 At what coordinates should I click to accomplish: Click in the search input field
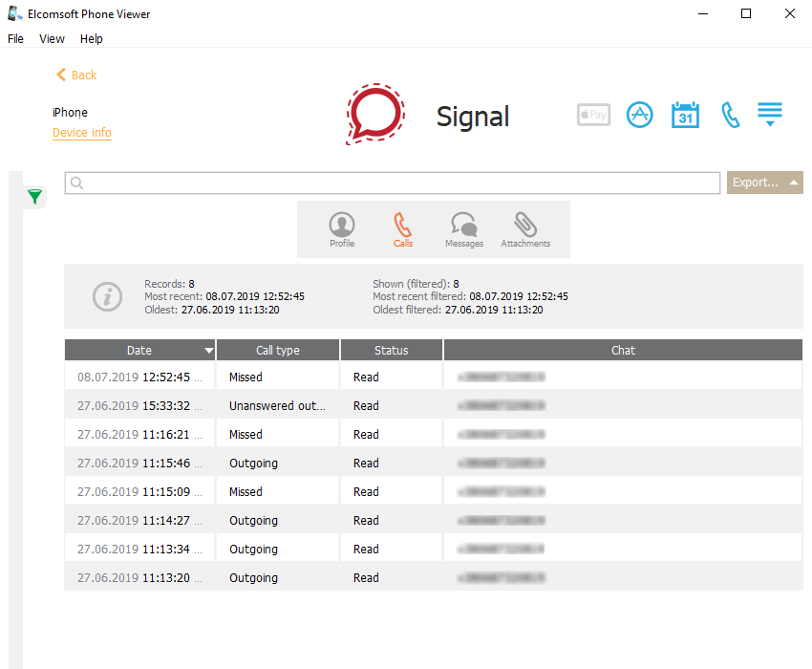392,183
